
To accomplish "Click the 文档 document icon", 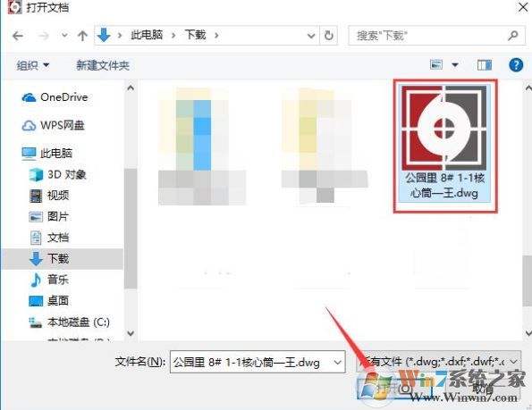I will click(x=36, y=238).
